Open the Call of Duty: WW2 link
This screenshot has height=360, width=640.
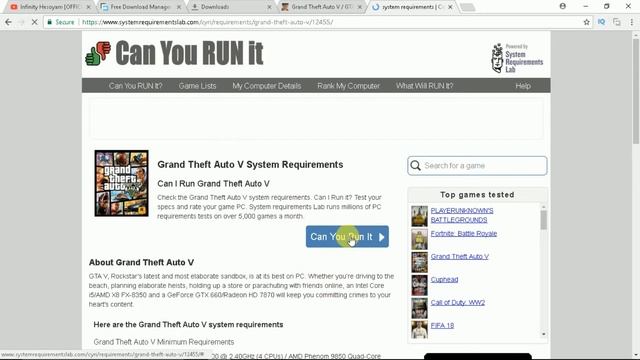[458, 302]
